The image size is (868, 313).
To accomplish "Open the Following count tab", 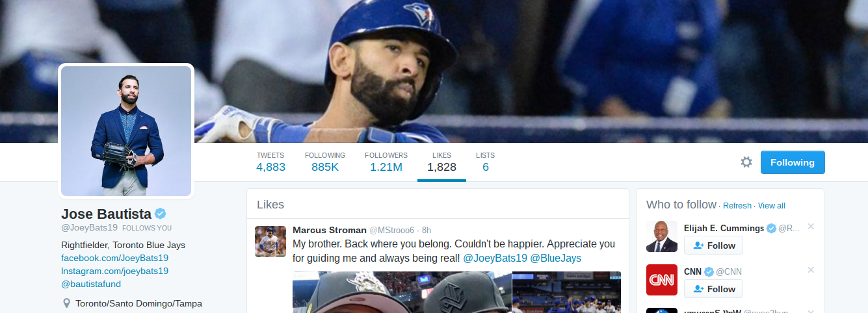I will pyautogui.click(x=325, y=162).
